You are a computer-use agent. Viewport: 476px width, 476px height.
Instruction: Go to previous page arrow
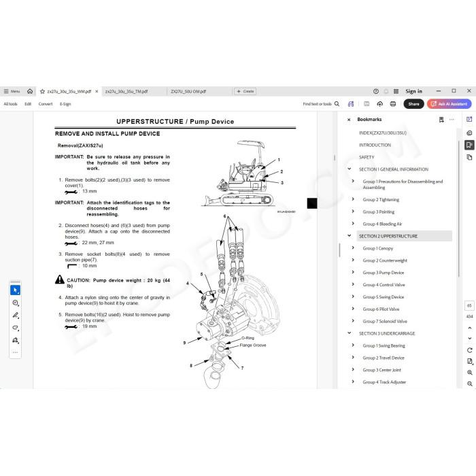tap(469, 328)
